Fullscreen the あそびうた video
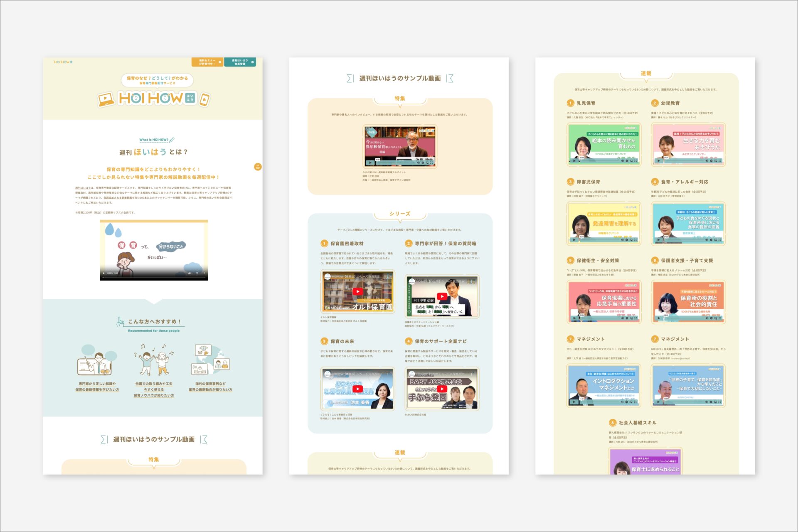798x532 pixels. pyautogui.click(x=720, y=160)
